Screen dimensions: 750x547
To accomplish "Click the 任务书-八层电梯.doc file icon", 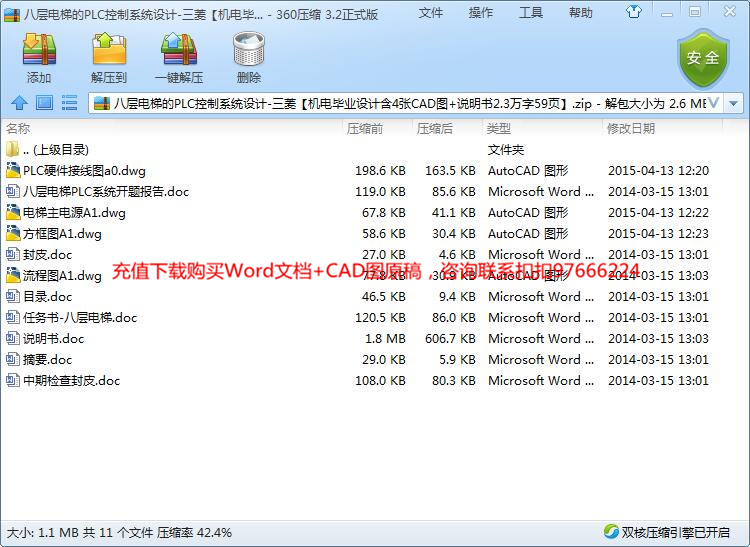I will (x=12, y=317).
